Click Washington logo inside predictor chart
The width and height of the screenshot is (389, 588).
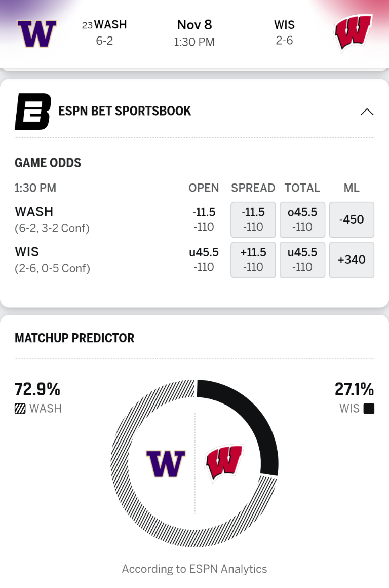(166, 463)
